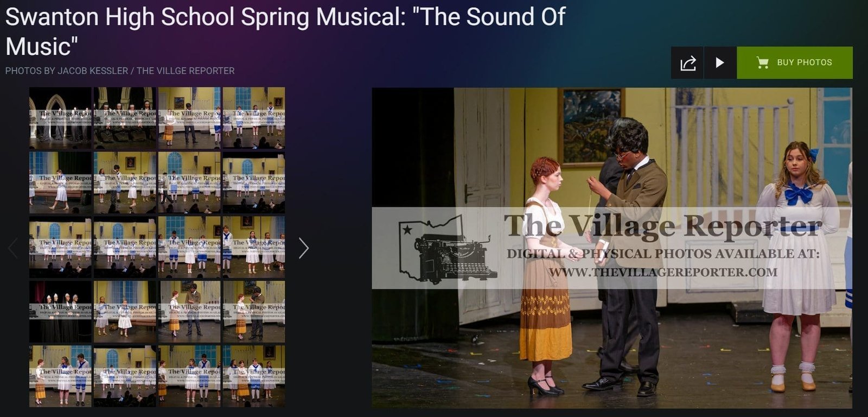Select last thumbnail in top row
This screenshot has height=417, width=868.
tap(254, 118)
